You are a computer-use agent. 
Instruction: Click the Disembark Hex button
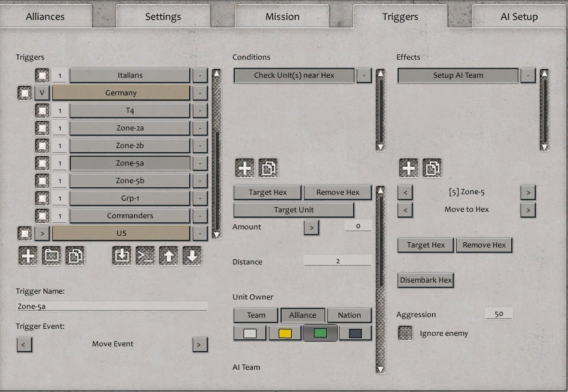coord(426,280)
